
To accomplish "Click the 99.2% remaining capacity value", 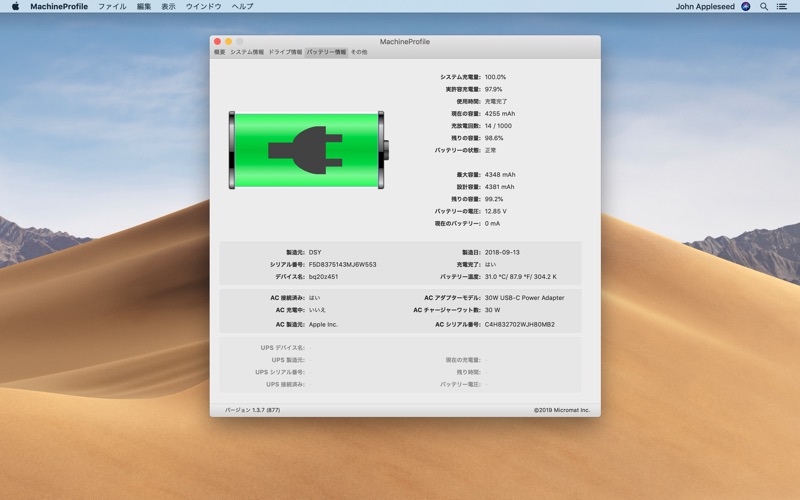I will coord(493,199).
